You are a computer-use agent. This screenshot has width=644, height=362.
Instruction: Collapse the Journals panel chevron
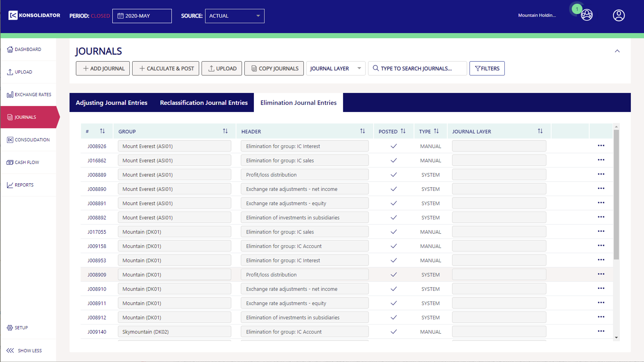[x=617, y=51]
